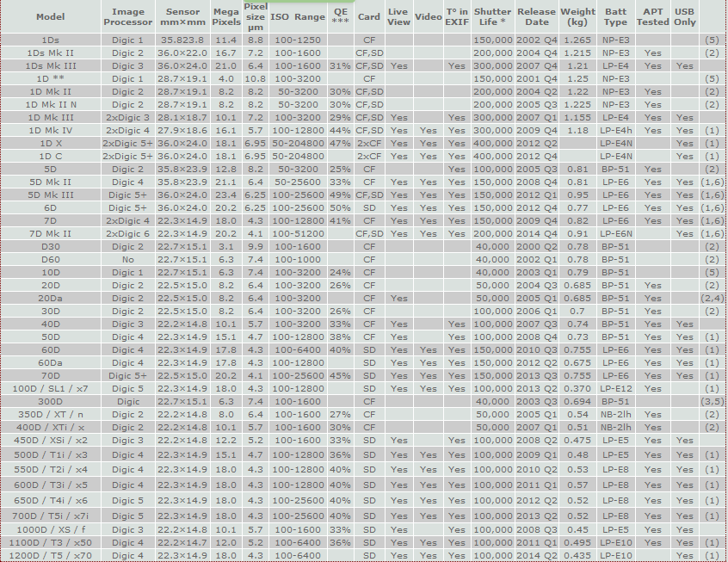Viewport: 728px width, 562px height.
Task: Select the '6D' model cell
Action: [x=50, y=208]
